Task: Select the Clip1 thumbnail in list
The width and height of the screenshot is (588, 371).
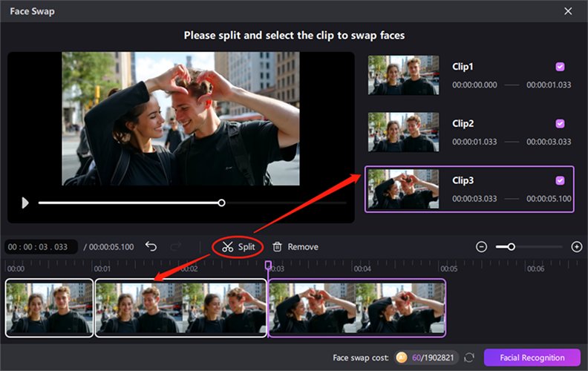Action: 403,75
